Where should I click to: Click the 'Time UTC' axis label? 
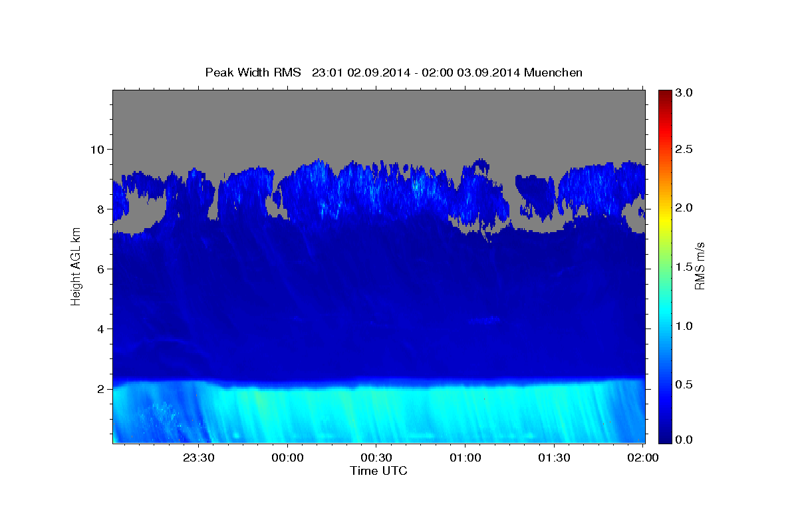pyautogui.click(x=378, y=471)
